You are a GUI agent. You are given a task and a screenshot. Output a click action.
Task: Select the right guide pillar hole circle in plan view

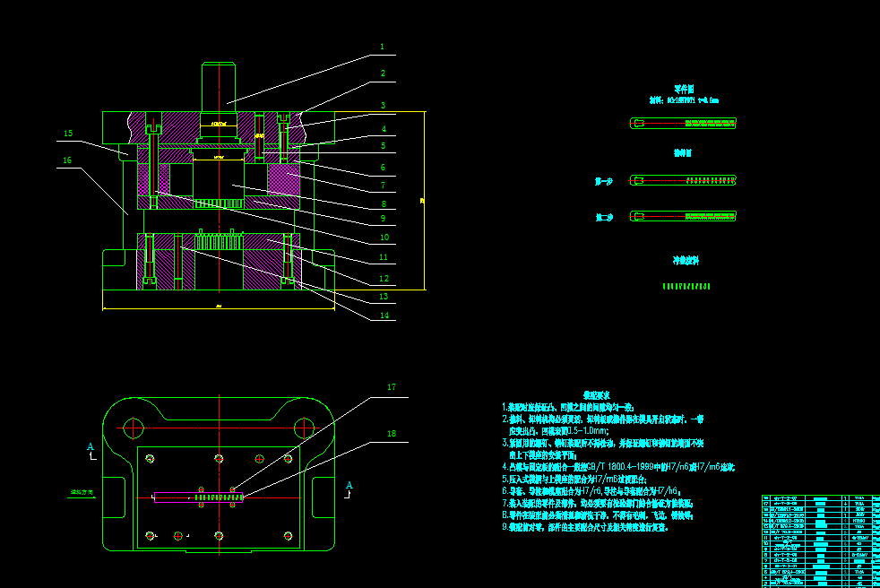[x=304, y=428]
